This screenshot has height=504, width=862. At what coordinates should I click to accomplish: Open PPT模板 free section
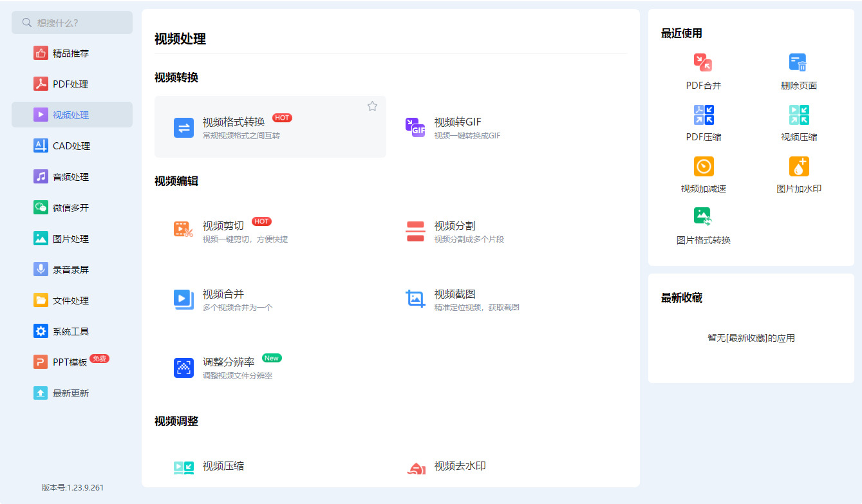point(72,362)
